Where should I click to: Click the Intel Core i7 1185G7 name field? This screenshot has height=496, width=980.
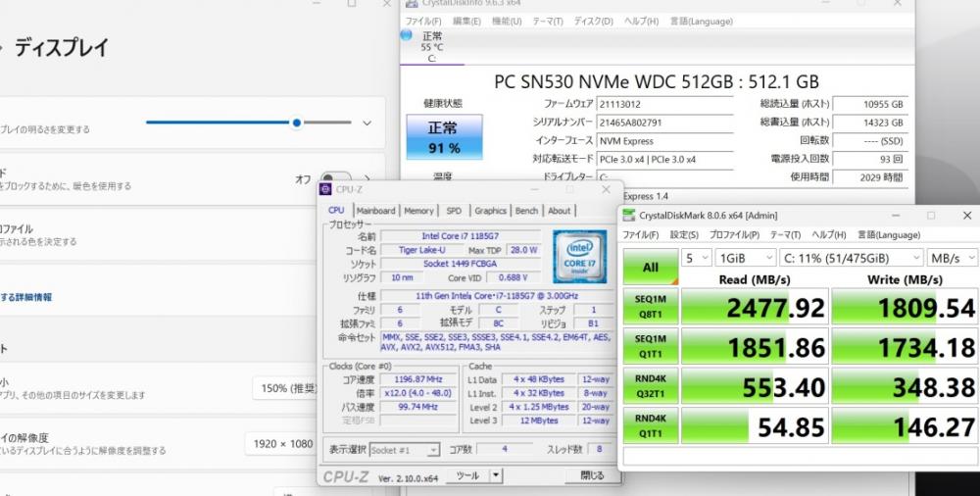(x=461, y=236)
